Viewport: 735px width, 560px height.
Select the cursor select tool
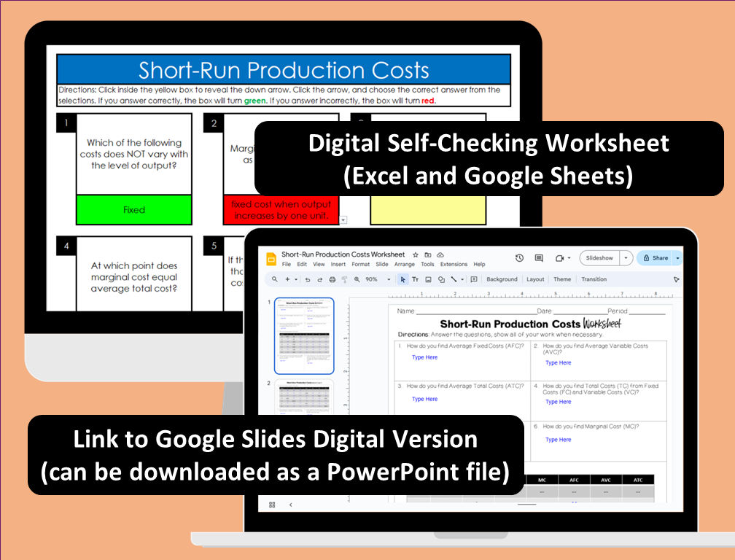click(x=402, y=280)
